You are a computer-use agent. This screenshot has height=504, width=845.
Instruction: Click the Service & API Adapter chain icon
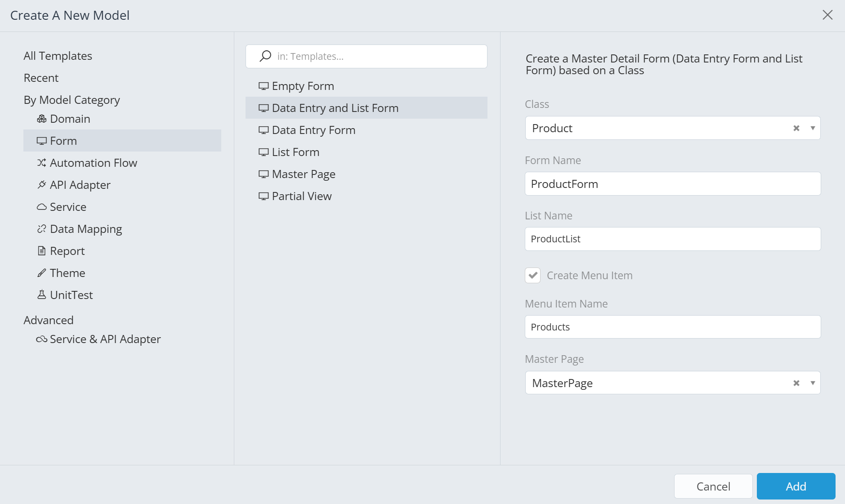coord(42,339)
